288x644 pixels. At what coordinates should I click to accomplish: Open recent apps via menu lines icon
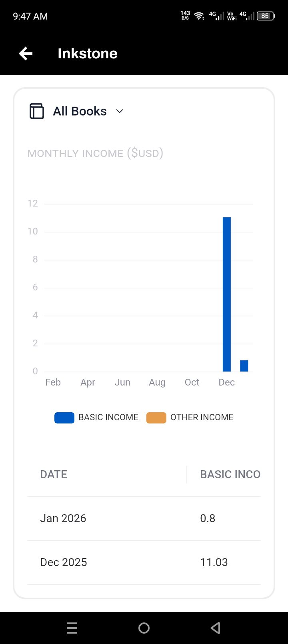[x=72, y=628]
